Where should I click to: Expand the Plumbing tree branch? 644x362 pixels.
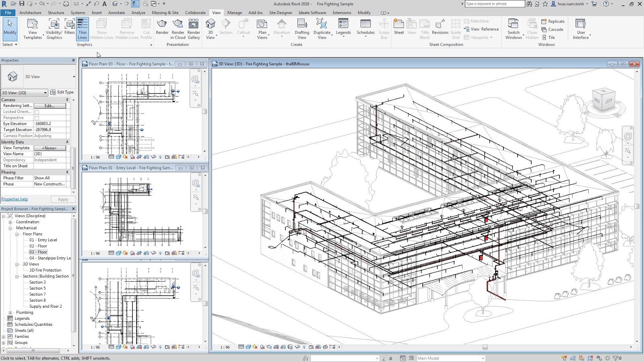tap(9, 312)
